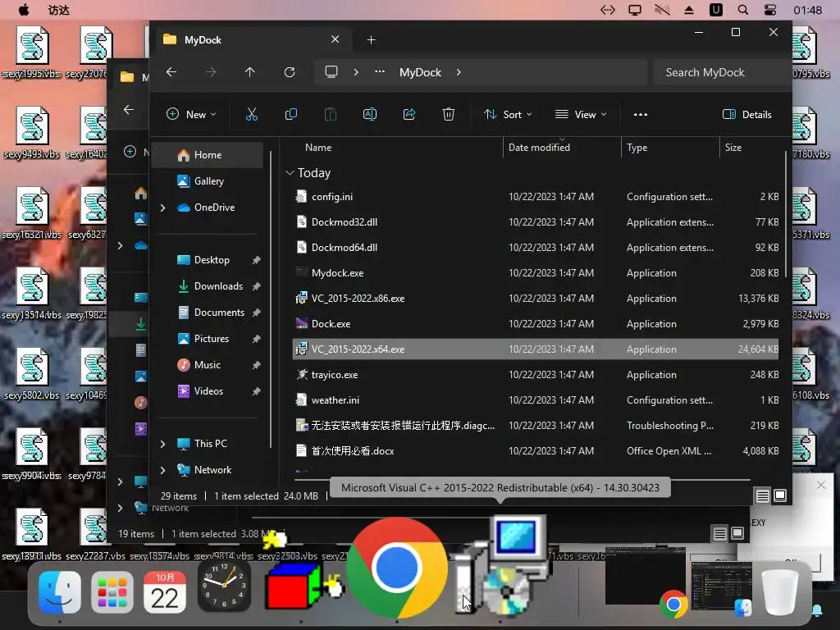The image size is (840, 630).
Task: Click the file list vertical scrollbar
Action: click(786, 214)
